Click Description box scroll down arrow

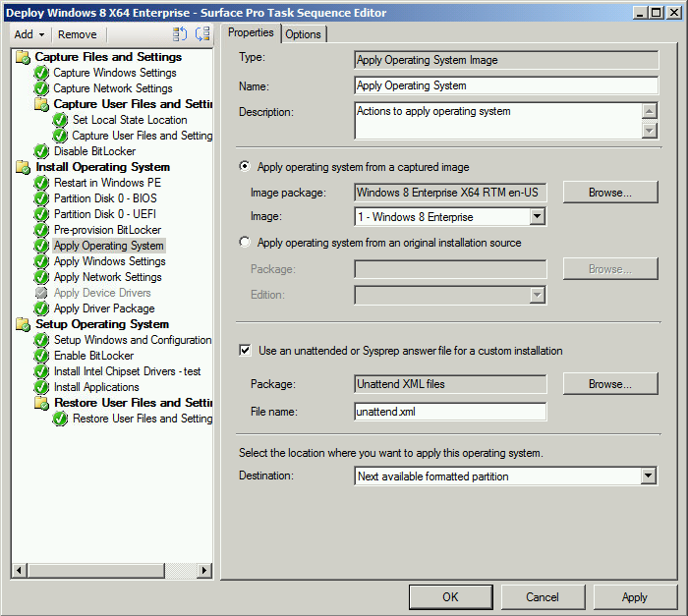tap(650, 131)
